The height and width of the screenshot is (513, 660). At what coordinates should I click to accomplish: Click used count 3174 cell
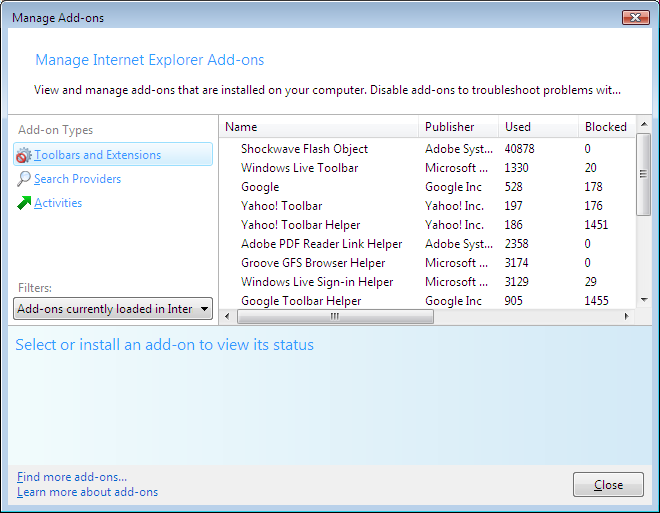[516, 263]
